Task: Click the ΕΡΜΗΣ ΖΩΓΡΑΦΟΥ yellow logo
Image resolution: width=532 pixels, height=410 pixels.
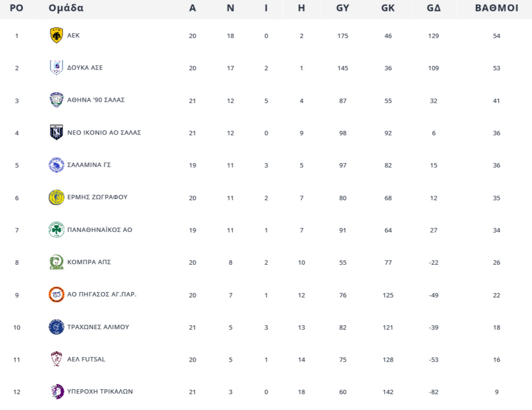Action: (56, 197)
